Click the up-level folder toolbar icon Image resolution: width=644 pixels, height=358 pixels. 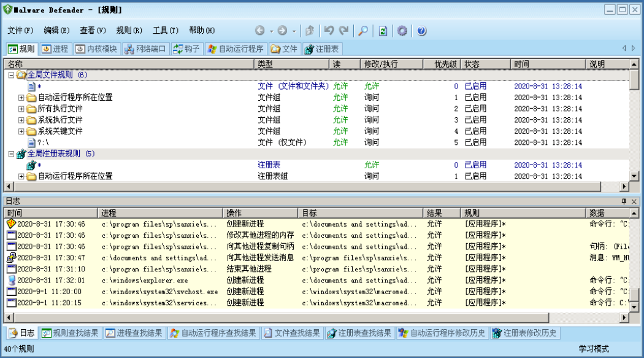point(310,31)
